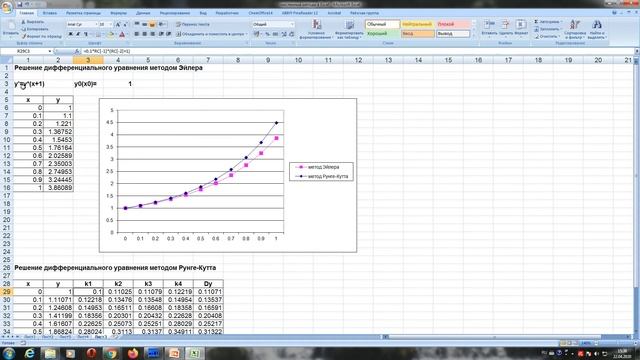
Task: Open Format as Table gallery
Action: point(349,29)
